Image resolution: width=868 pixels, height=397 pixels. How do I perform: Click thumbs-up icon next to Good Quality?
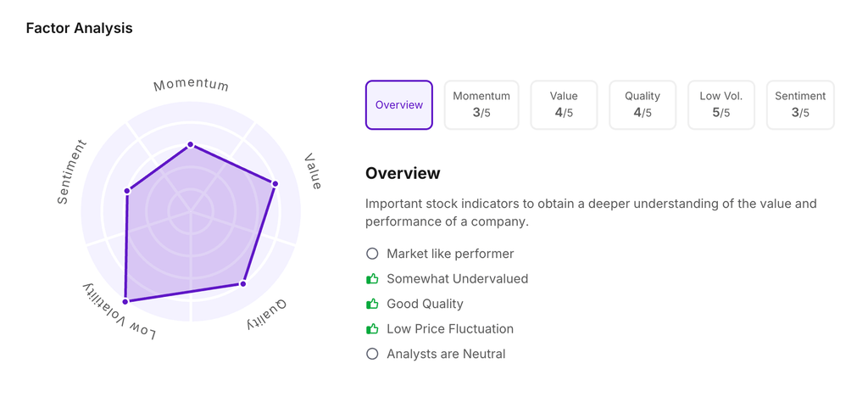coord(372,304)
